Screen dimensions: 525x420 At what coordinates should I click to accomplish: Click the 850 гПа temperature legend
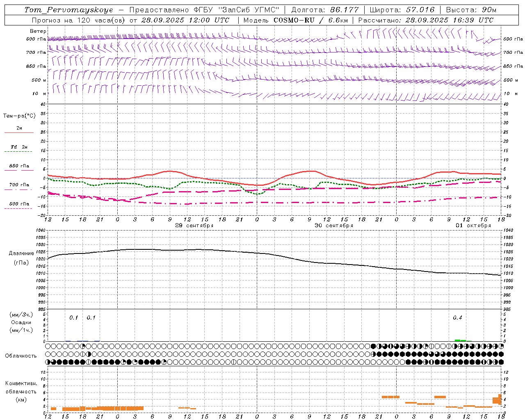coord(19,166)
